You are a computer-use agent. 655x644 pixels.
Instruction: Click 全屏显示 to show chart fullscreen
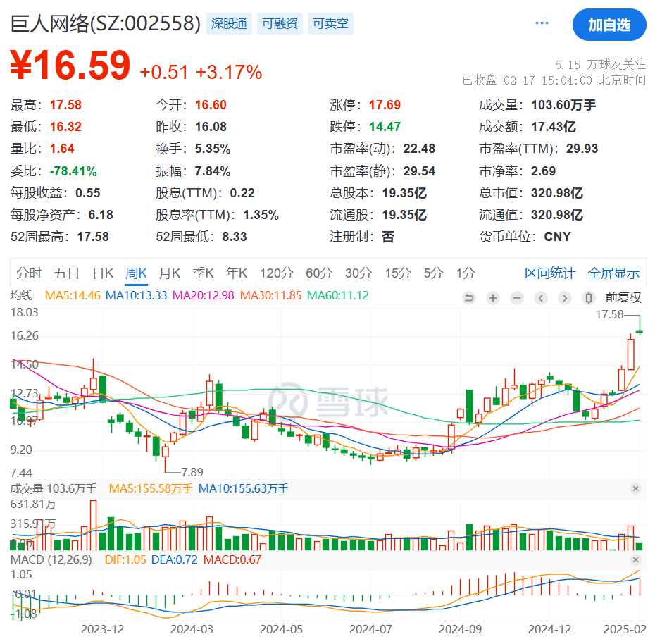pos(613,273)
